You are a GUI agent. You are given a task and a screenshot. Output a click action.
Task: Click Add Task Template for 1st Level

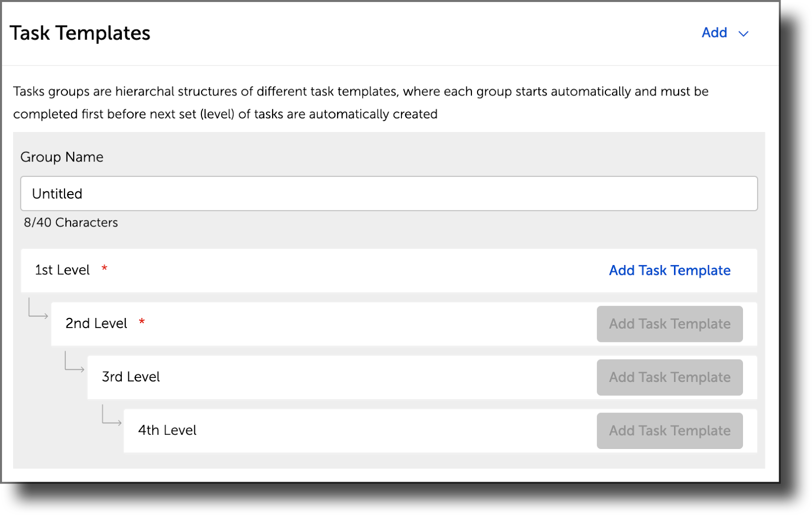point(669,271)
